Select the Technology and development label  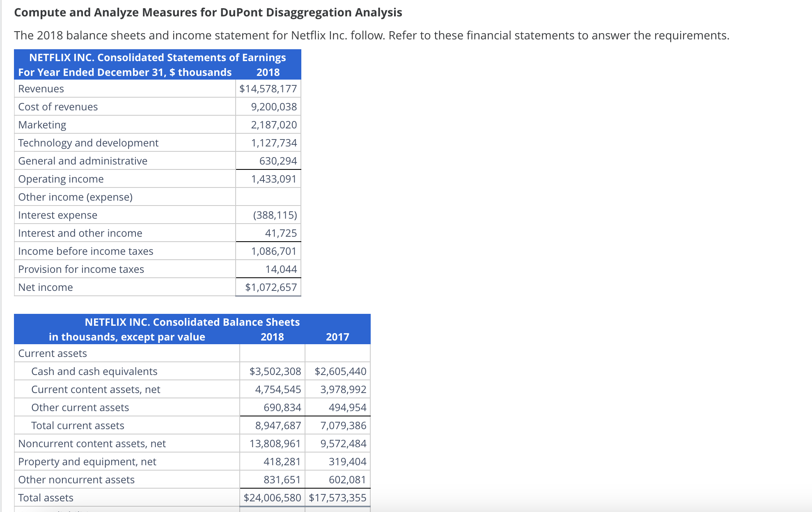tap(88, 143)
